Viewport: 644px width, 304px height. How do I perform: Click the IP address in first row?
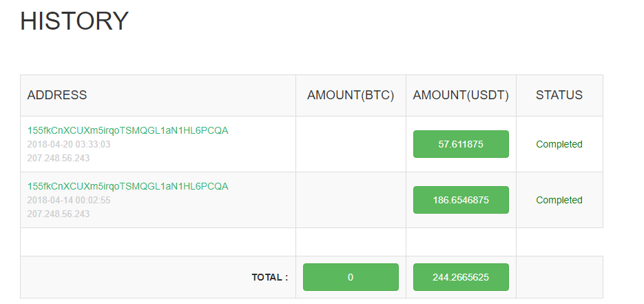[x=59, y=158]
